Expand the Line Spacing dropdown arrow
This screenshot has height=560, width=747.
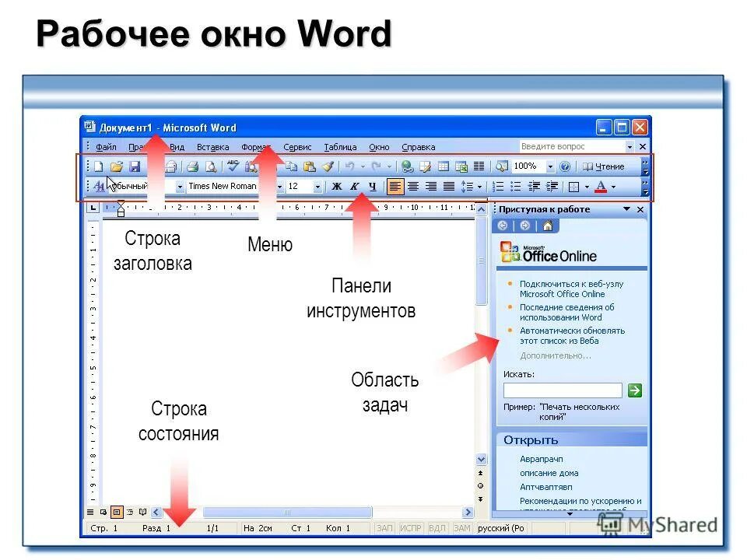click(x=480, y=187)
